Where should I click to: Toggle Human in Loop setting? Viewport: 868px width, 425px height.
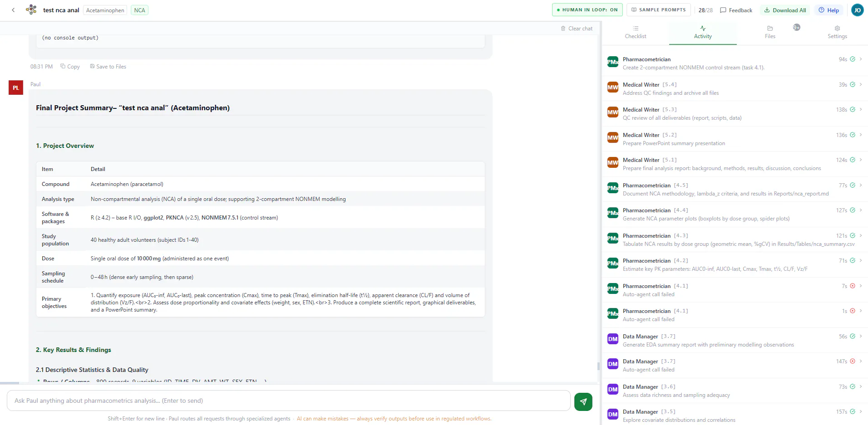(x=587, y=10)
